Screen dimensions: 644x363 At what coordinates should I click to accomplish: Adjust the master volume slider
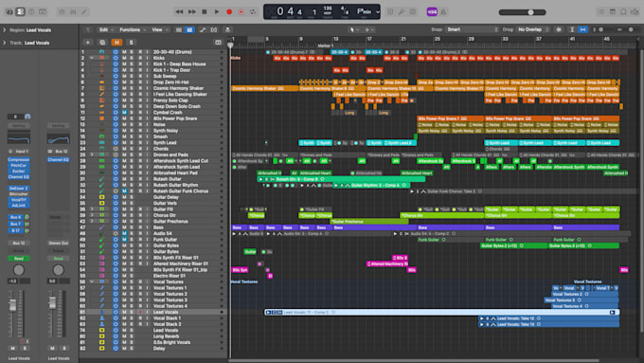click(530, 12)
